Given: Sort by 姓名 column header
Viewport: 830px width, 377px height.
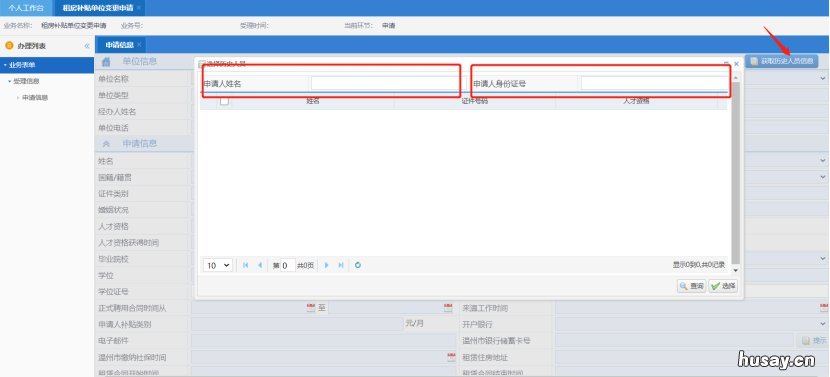Looking at the screenshot, I should pos(312,101).
